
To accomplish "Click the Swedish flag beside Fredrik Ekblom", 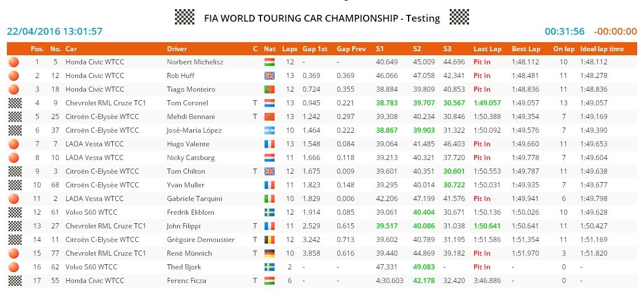I will pos(270,212).
